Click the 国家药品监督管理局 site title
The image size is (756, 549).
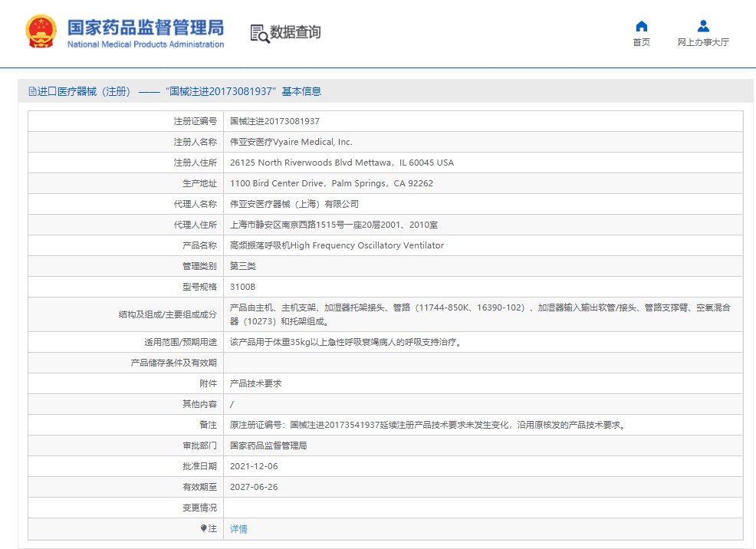pyautogui.click(x=146, y=28)
